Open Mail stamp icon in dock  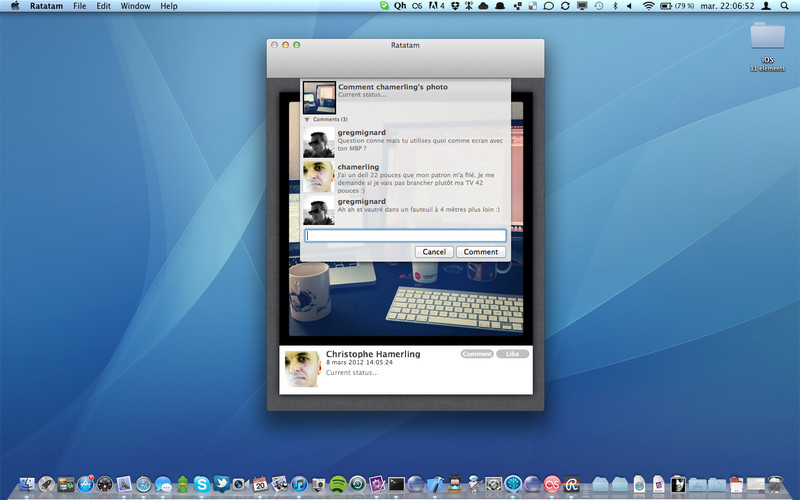click(124, 484)
